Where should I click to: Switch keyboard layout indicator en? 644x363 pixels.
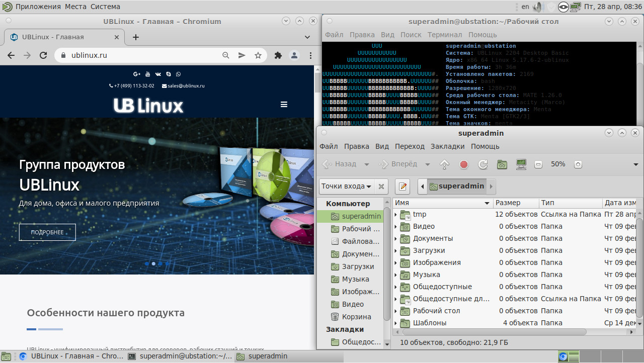(525, 7)
